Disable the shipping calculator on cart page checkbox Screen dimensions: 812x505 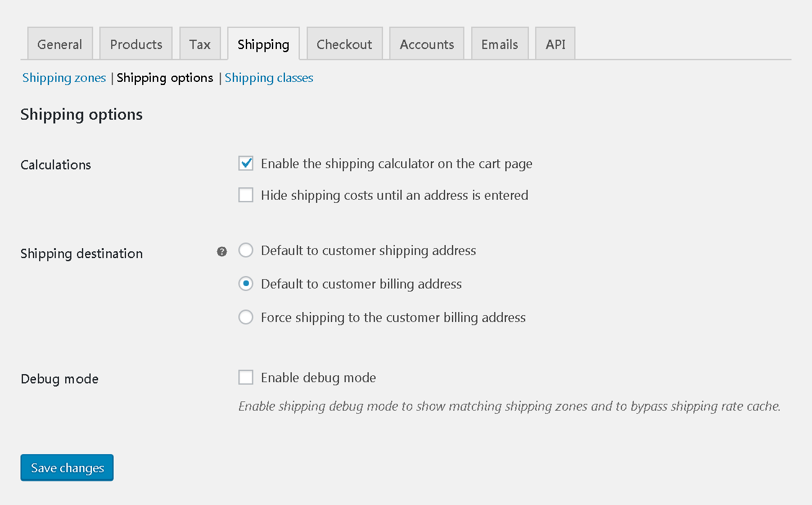pyautogui.click(x=246, y=164)
